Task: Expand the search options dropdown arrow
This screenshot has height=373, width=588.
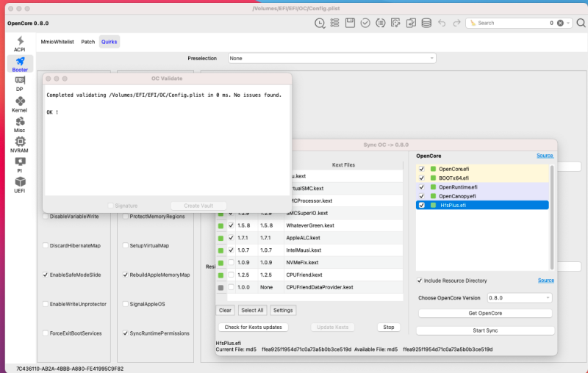Action: point(570,23)
